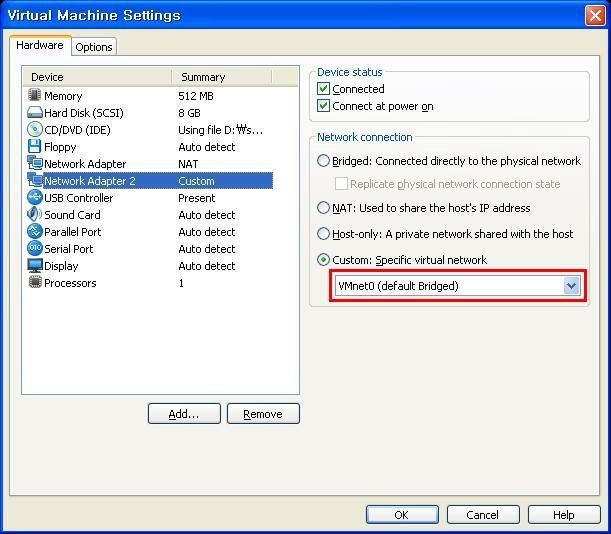The width and height of the screenshot is (611, 534).
Task: Click the Serial Port icon
Action: (35, 248)
